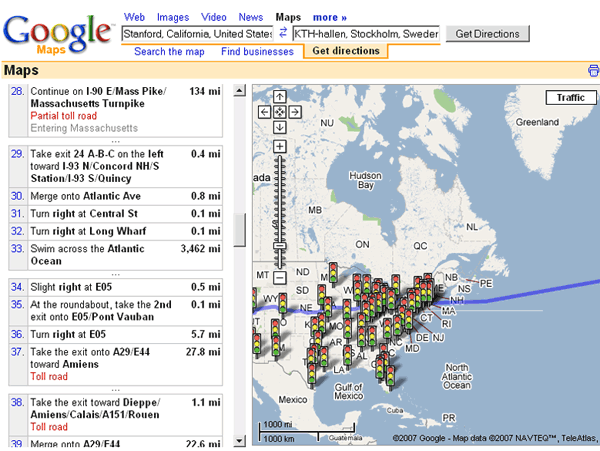The height and width of the screenshot is (451, 600).
Task: Click the blue route line over Atlantic
Action: click(x=536, y=293)
